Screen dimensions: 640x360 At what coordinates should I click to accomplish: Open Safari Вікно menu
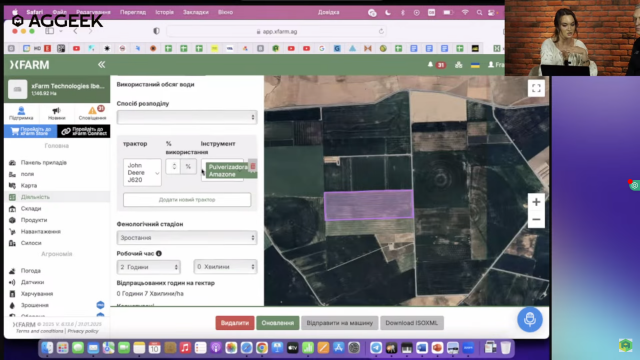pos(225,12)
